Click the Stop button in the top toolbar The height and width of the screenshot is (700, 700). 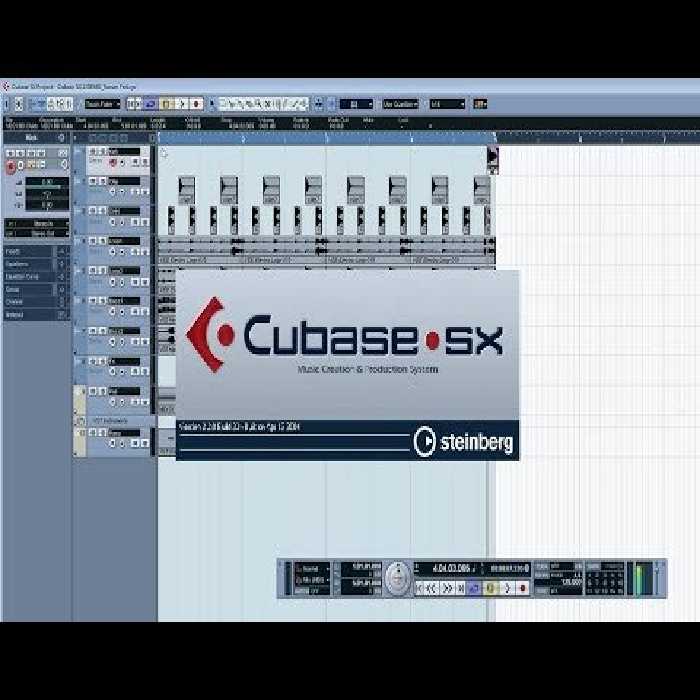(x=167, y=104)
